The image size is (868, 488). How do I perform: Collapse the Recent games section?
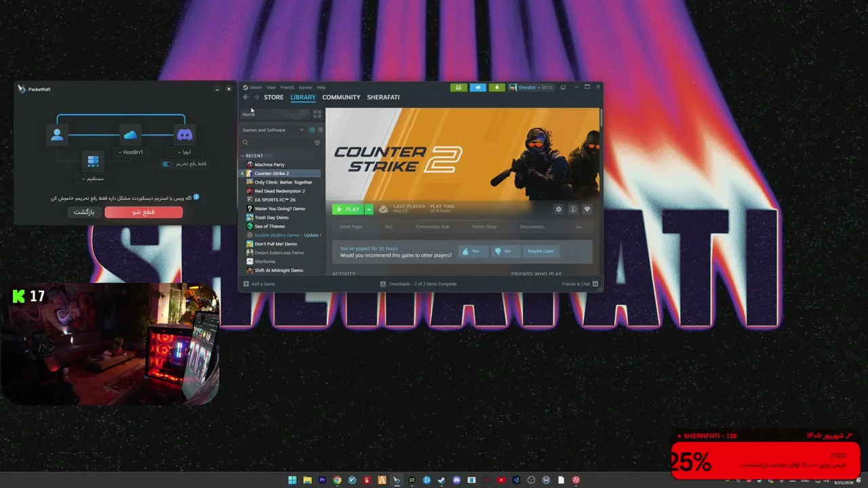click(x=243, y=156)
